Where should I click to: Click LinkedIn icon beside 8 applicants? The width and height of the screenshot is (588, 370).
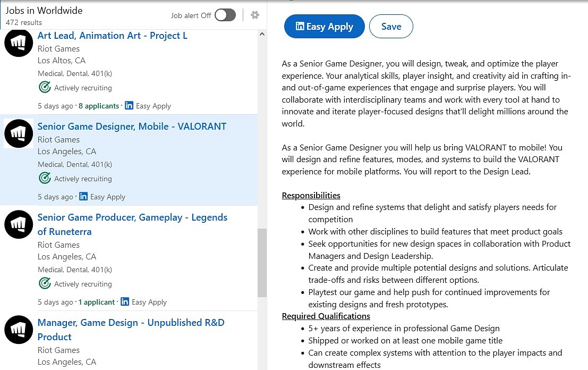[129, 105]
